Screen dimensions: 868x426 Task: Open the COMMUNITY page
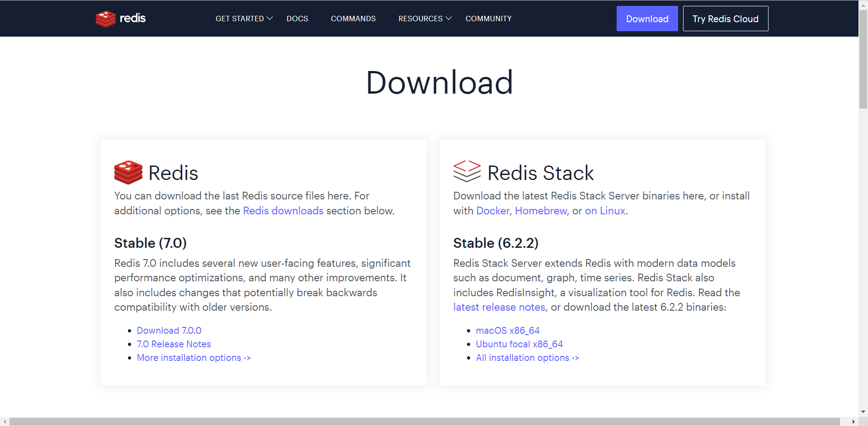(x=488, y=19)
